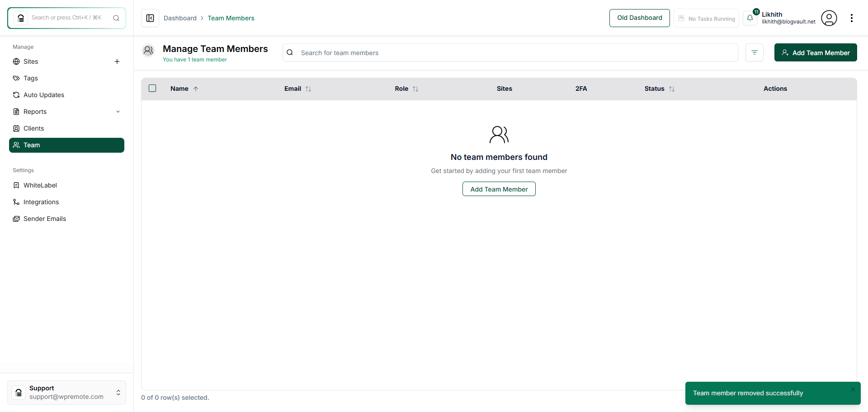Screen dimensions: 868x412
Task: Open the Integrations settings
Action: (41, 202)
